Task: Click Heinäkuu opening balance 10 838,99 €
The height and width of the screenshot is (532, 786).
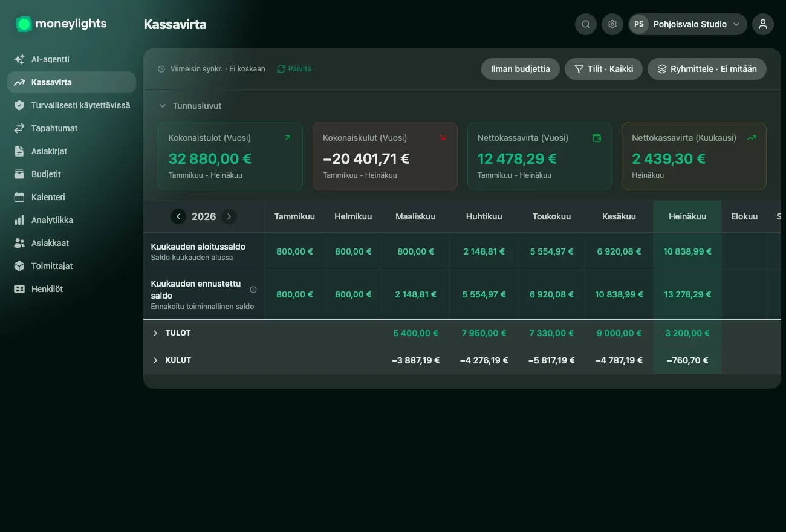Action: (687, 251)
